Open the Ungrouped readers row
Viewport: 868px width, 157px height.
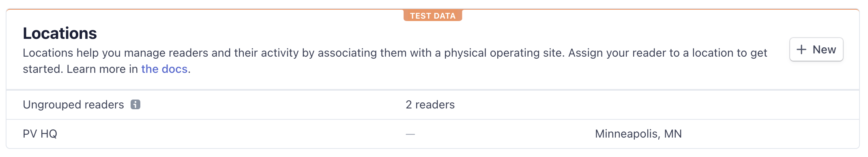click(433, 104)
